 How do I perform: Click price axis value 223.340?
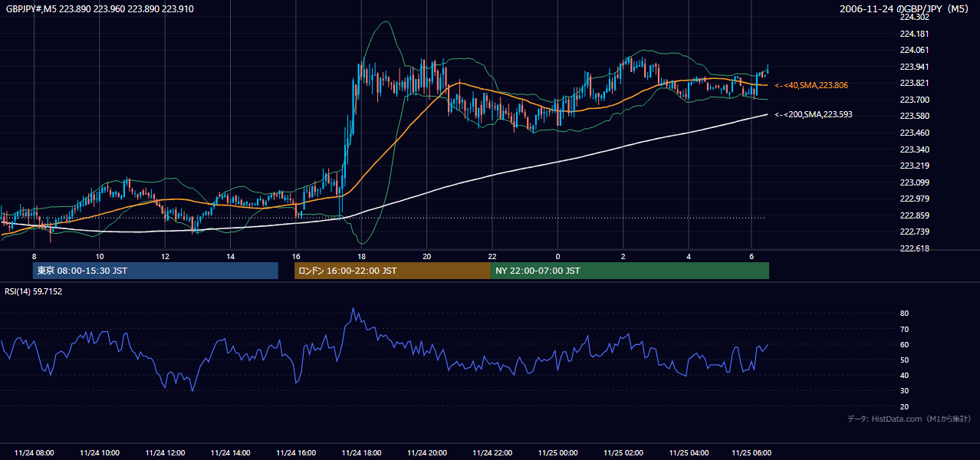[x=914, y=149]
